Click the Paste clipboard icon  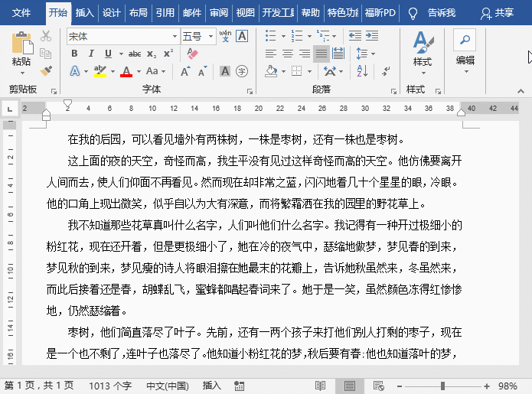coord(22,43)
